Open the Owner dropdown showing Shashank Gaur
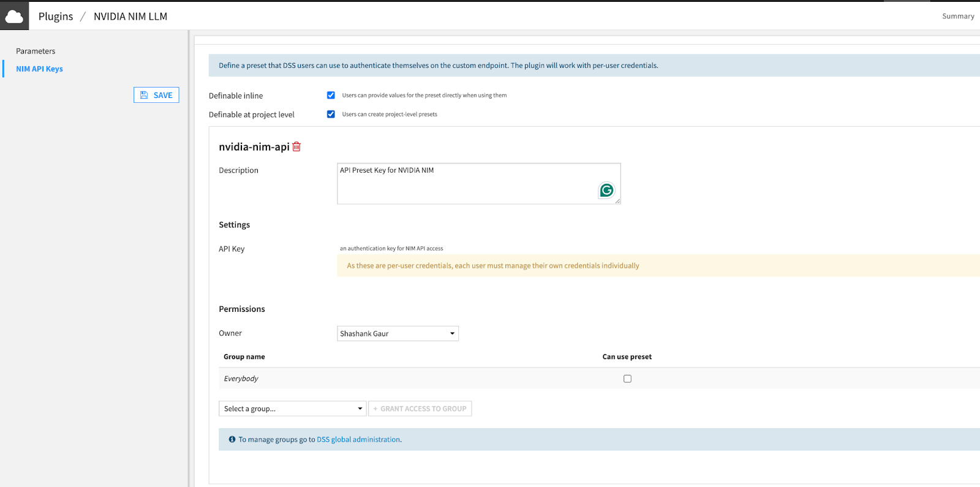Screen dimensions: 980x487 click(398, 333)
